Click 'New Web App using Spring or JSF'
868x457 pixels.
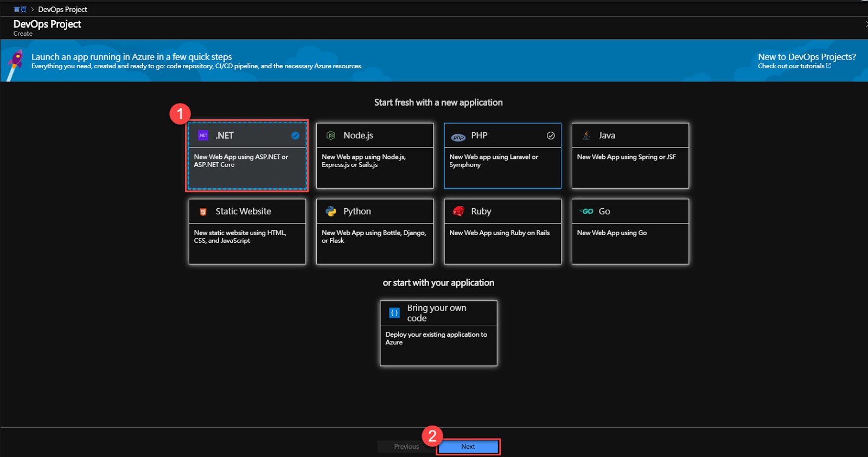coord(627,157)
